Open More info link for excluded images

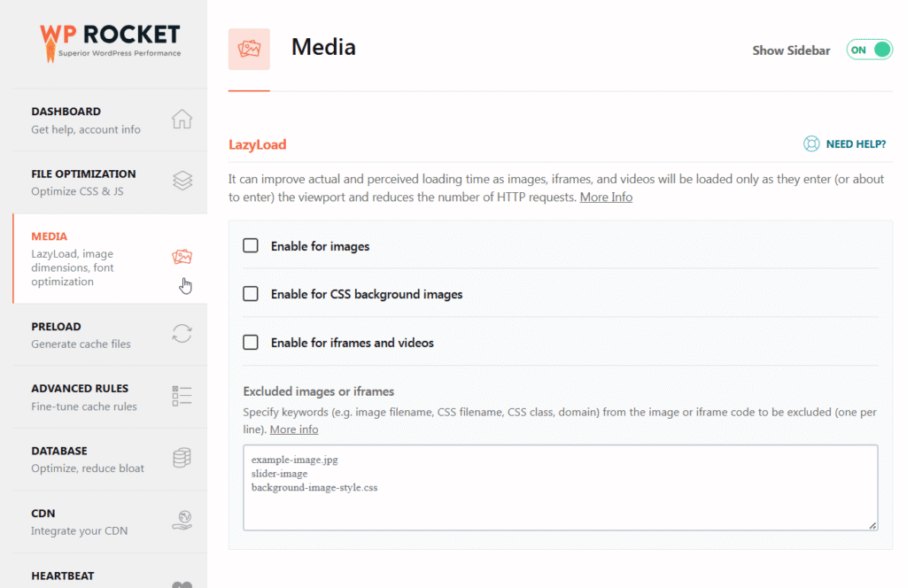(x=294, y=429)
